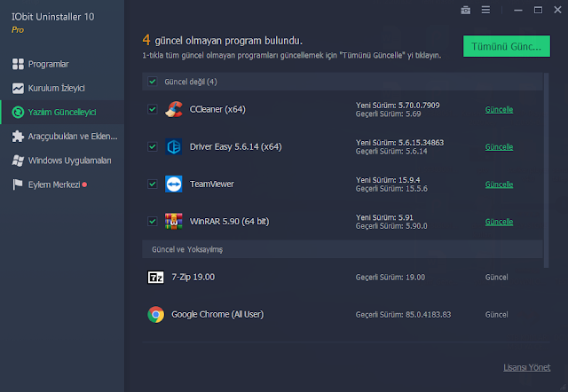Uncheck the CCleaner (x64) checkbox

point(153,109)
